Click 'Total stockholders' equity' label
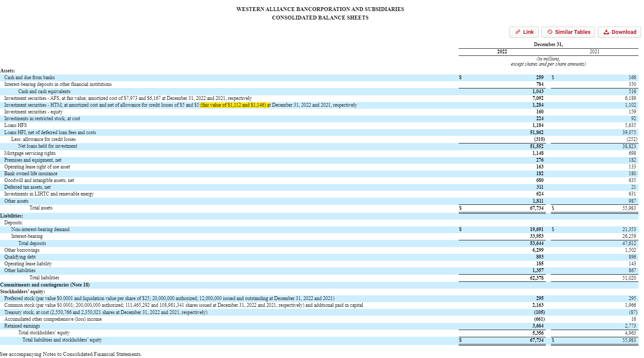This screenshot has height=358, width=644. click(44, 333)
